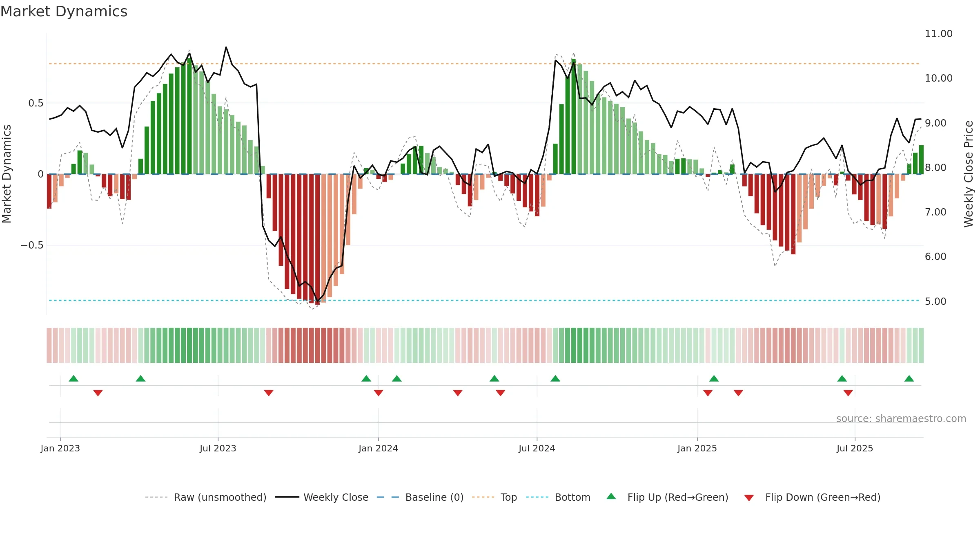980x551 pixels.
Task: Click the Jul 2024 x-axis label
Action: (x=537, y=449)
